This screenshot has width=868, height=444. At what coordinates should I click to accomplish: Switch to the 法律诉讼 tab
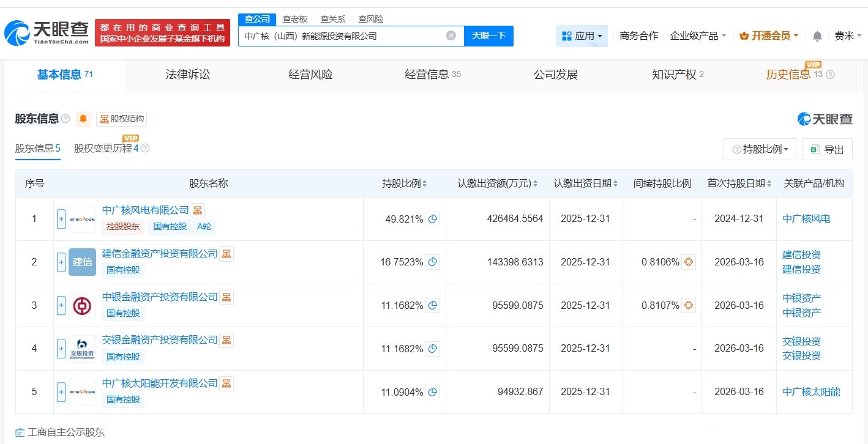coord(188,75)
